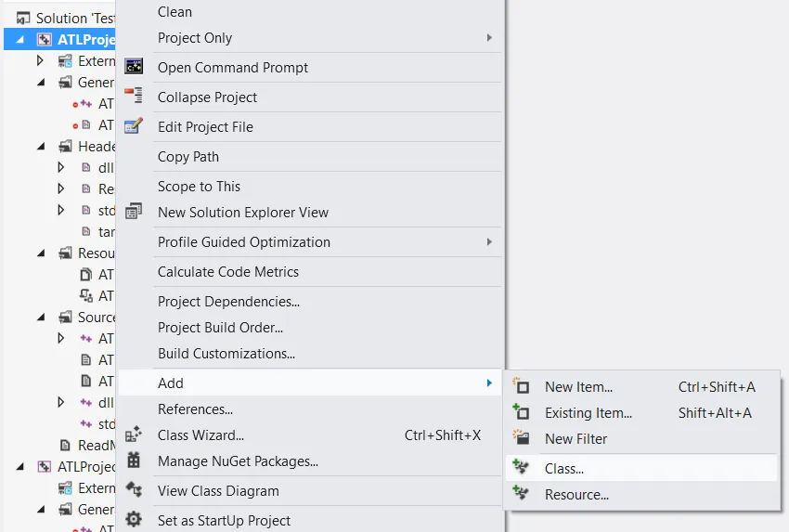Click the Existing Item icon in the submenu
The height and width of the screenshot is (532, 789).
(521, 412)
